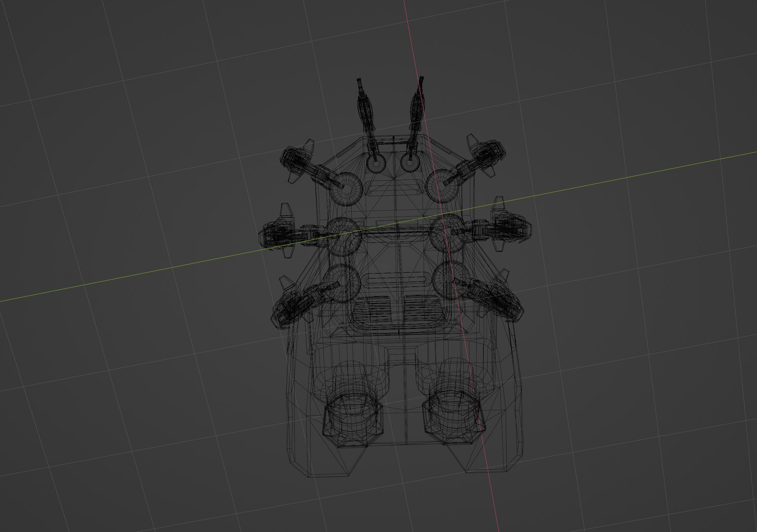Select the lower-left circular turret mount
This screenshot has height=532, width=757.
click(344, 283)
